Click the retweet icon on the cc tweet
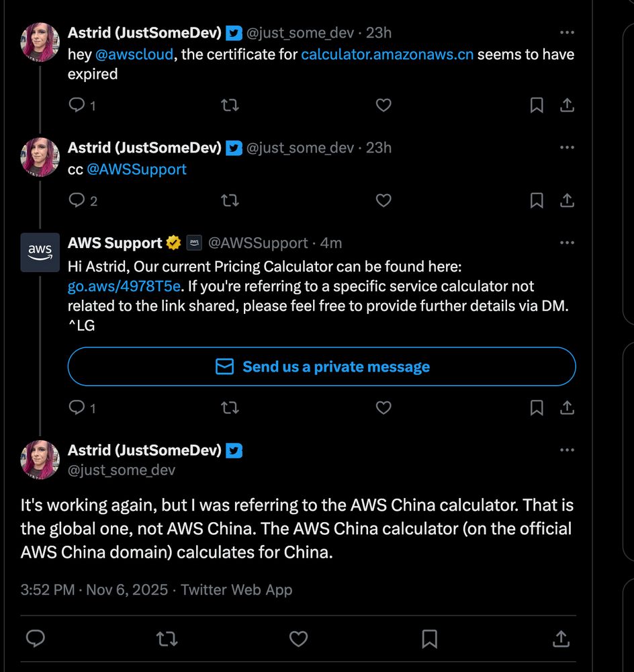 (230, 200)
